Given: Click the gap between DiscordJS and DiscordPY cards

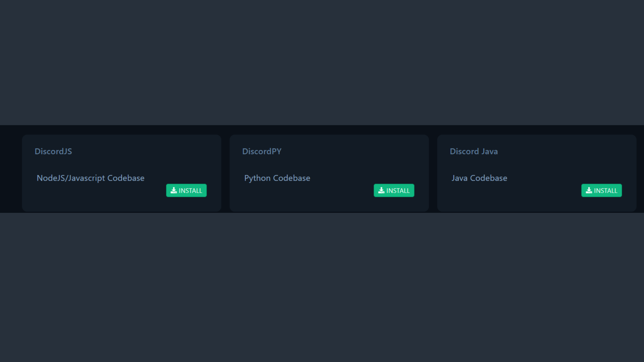Looking at the screenshot, I should point(225,173).
